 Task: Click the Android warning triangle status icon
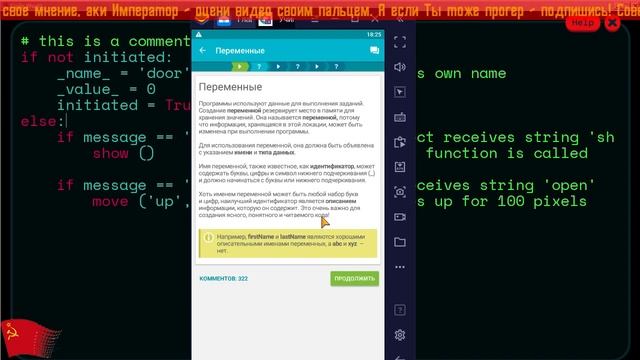click(x=199, y=35)
